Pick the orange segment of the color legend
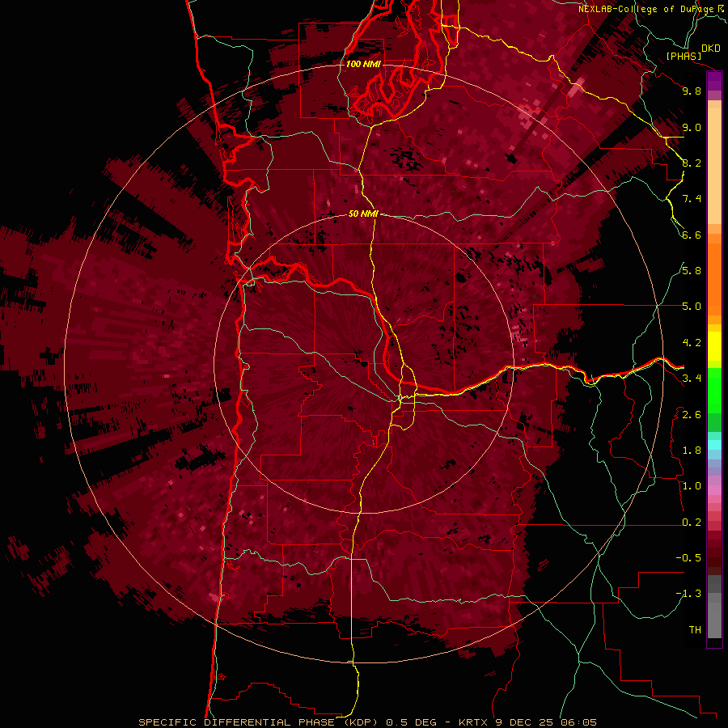 [714, 278]
